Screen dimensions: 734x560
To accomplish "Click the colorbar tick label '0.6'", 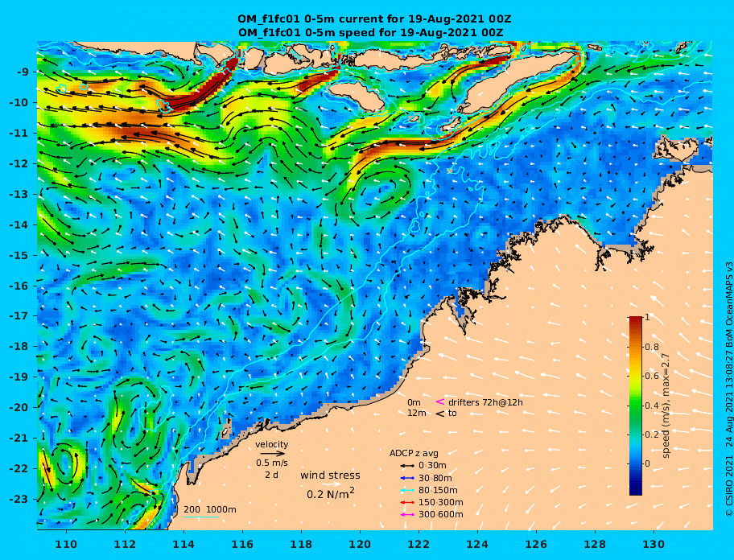I will click(x=652, y=376).
